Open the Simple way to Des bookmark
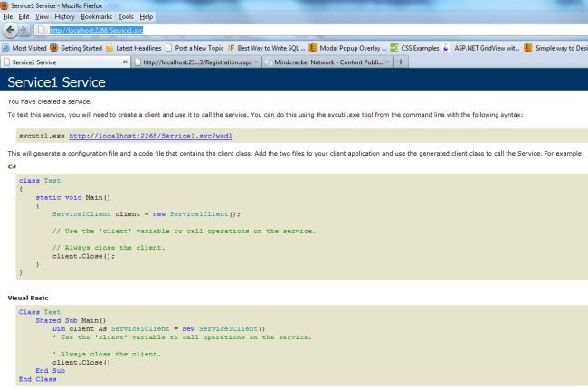The width and height of the screenshot is (588, 389). click(556, 48)
